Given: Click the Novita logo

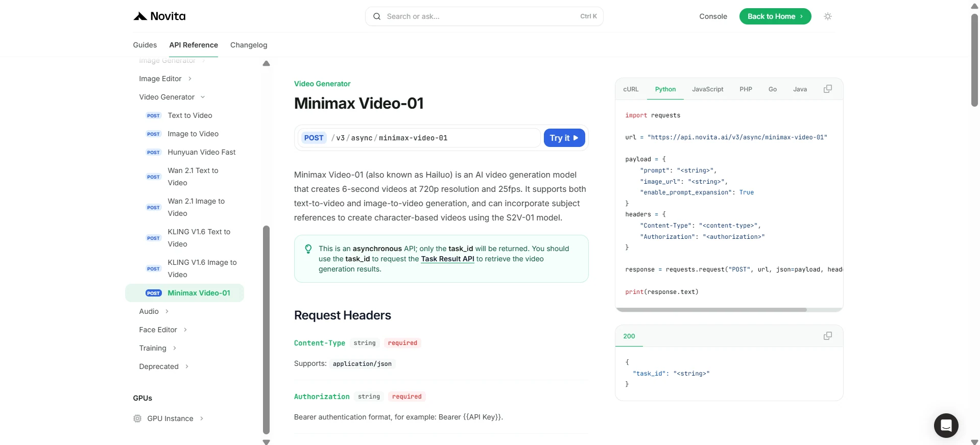Looking at the screenshot, I should [159, 16].
